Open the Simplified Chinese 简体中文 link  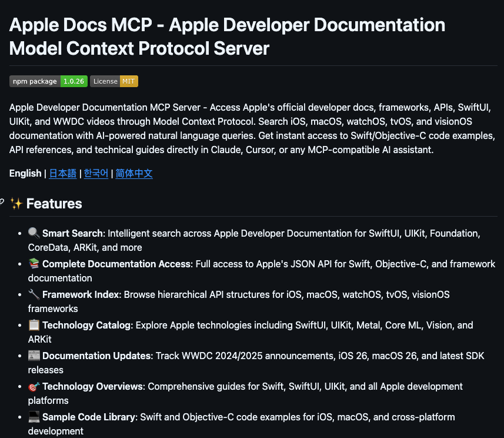coord(134,174)
